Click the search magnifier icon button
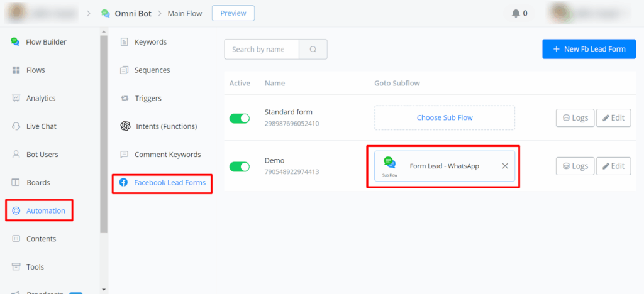The width and height of the screenshot is (644, 294). click(x=313, y=50)
